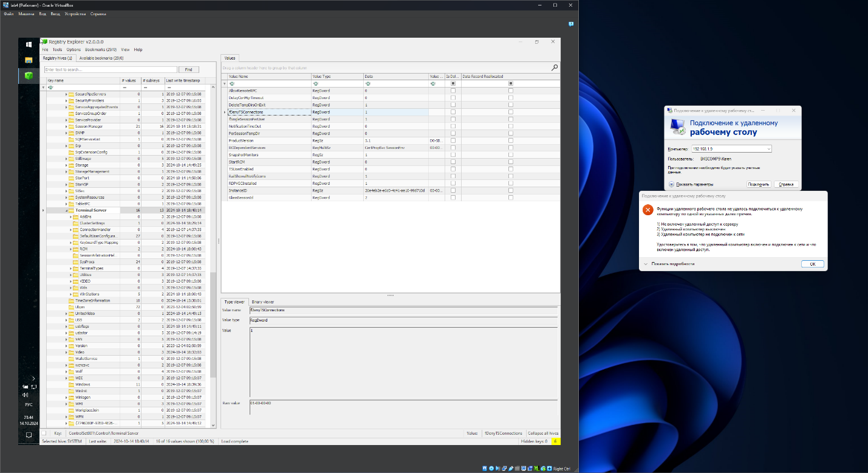The width and height of the screenshot is (868, 473).
Task: Click the folder icon of the ServiceGroupOrder key
Action: click(71, 114)
